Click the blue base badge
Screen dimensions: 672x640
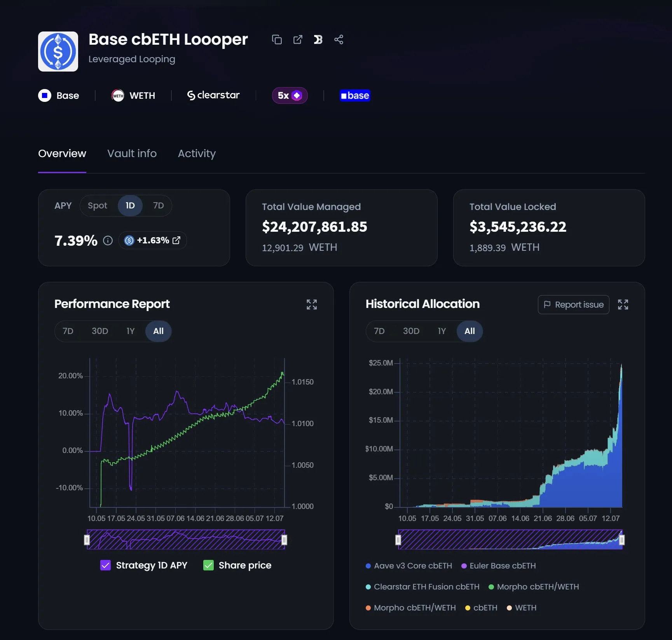355,95
